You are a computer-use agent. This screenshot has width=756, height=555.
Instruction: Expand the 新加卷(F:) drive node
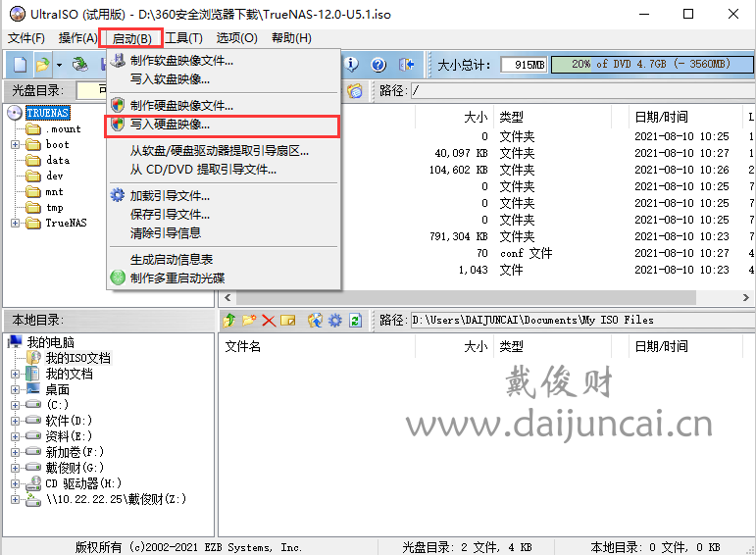click(16, 452)
